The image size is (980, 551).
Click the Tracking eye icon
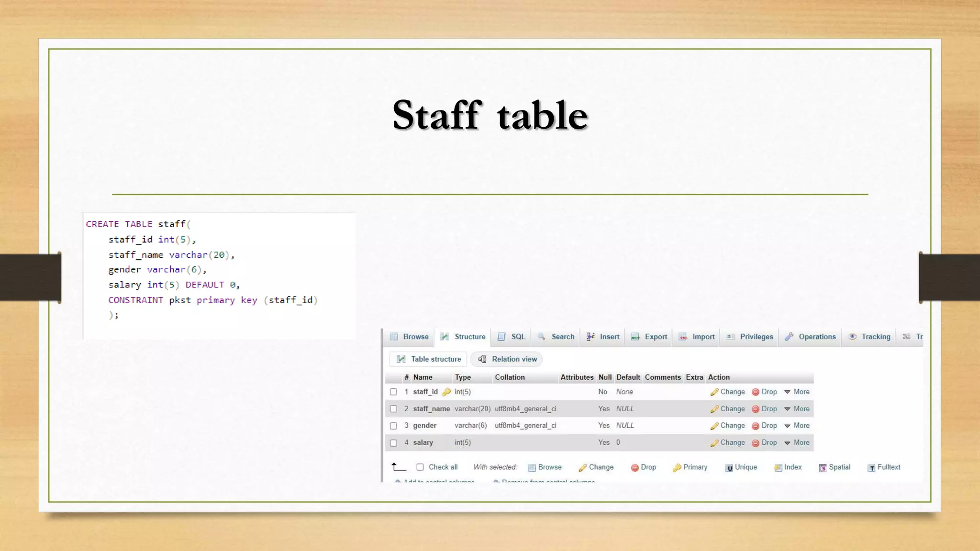pyautogui.click(x=853, y=337)
